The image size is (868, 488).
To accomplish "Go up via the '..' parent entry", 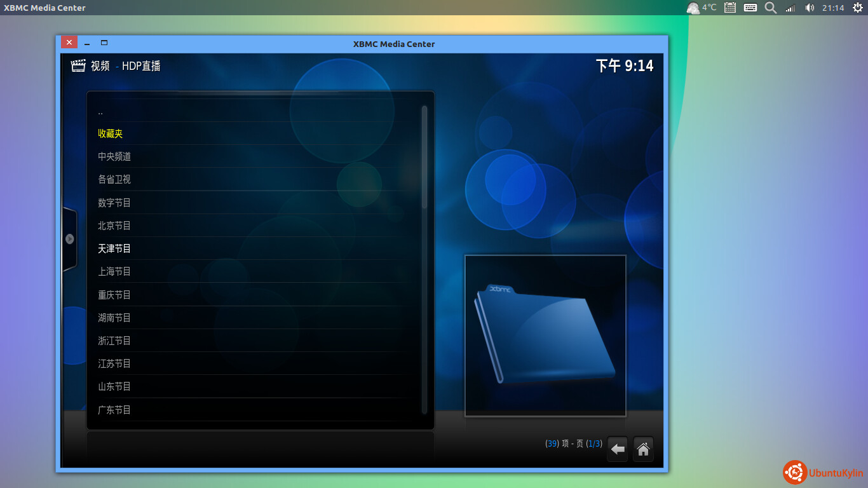I will click(x=254, y=111).
